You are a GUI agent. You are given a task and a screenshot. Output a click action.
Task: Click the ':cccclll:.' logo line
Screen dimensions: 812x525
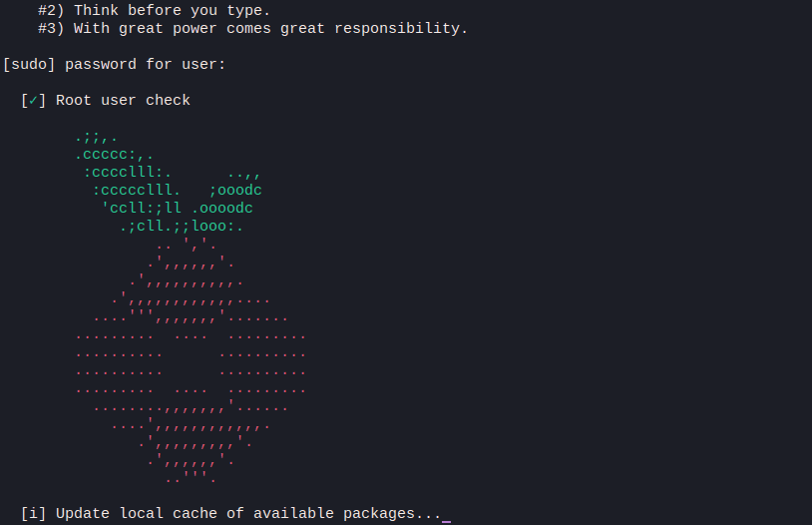[x=128, y=172]
